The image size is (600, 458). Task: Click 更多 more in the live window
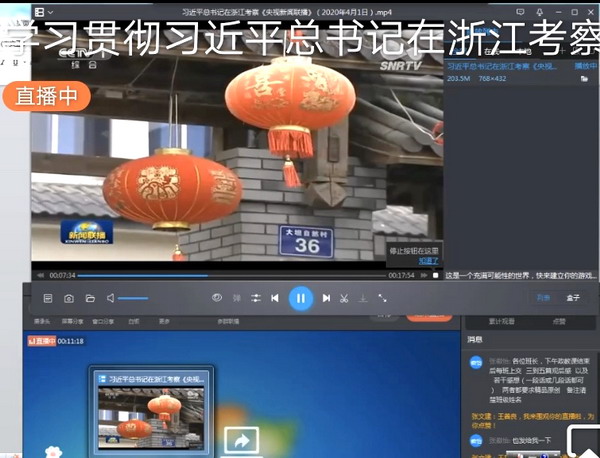pos(164,321)
